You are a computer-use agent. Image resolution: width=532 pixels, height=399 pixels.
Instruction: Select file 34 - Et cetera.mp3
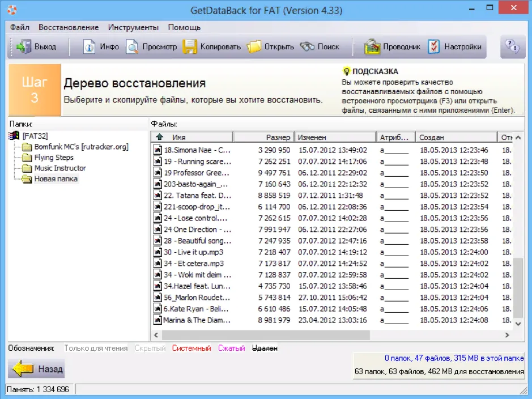pos(194,264)
